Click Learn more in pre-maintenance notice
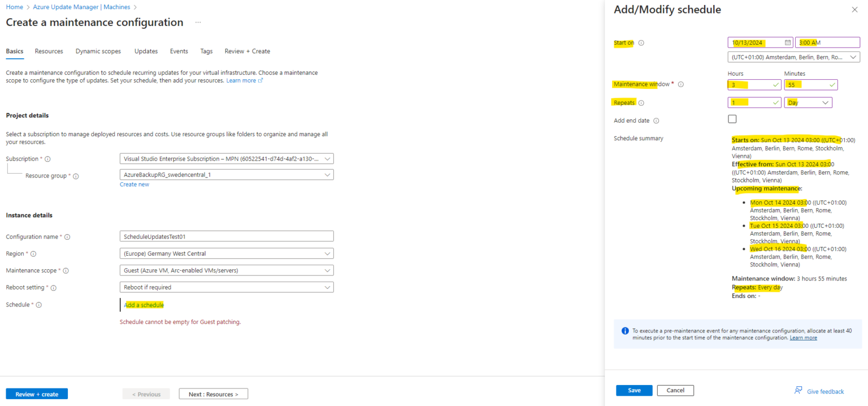This screenshot has height=406, width=868. (803, 338)
